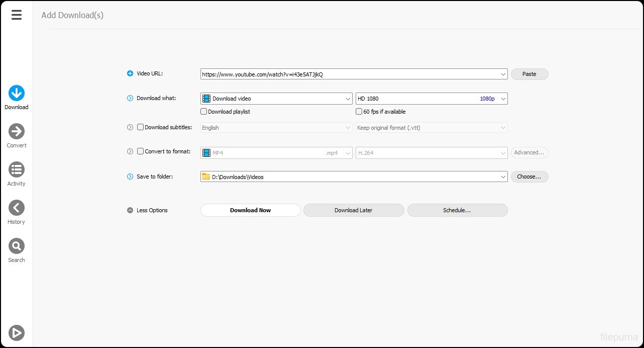Click the Download Now button
The height and width of the screenshot is (348, 644).
pyautogui.click(x=250, y=210)
